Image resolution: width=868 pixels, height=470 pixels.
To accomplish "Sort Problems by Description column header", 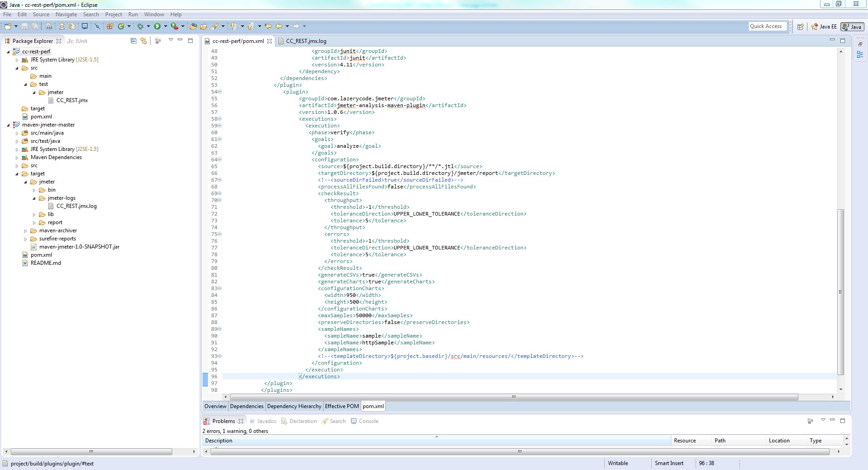I will pyautogui.click(x=436, y=441).
